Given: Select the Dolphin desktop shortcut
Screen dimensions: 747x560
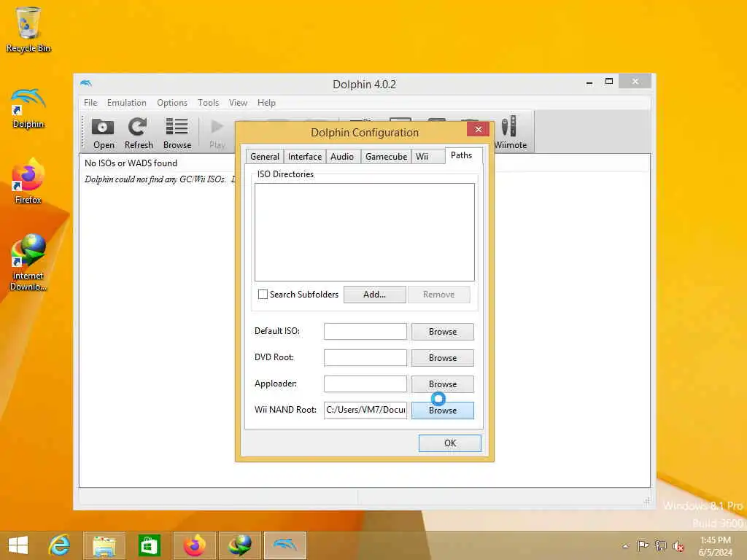Looking at the screenshot, I should pos(28,109).
